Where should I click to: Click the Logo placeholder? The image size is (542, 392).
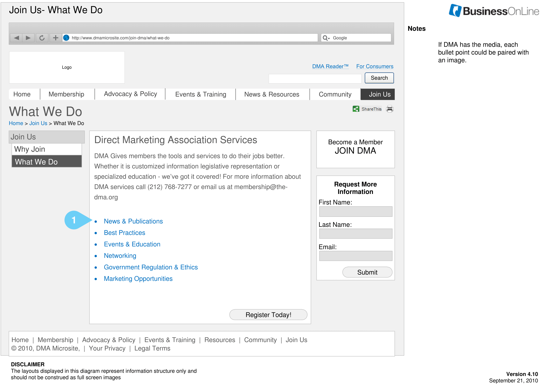[x=67, y=67]
